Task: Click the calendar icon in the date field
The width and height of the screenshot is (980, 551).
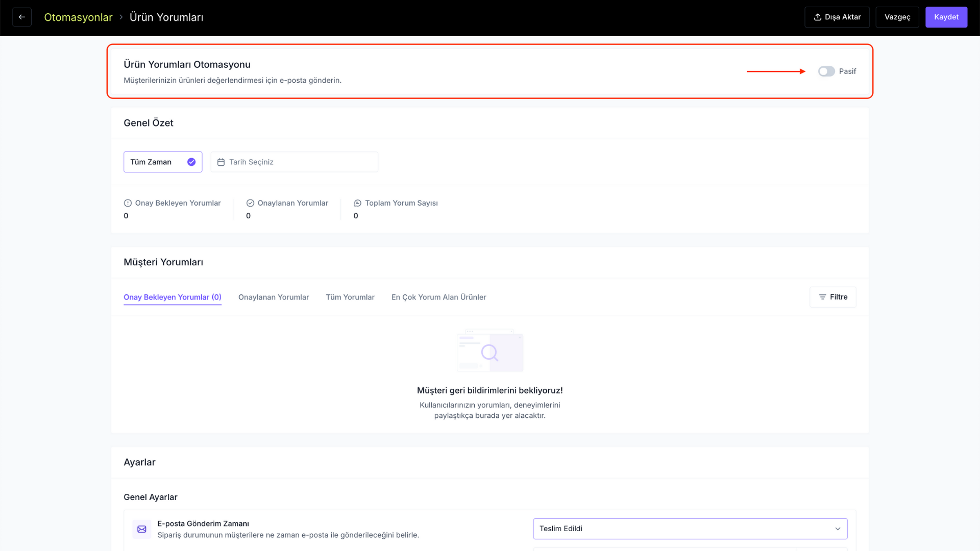Action: 221,162
